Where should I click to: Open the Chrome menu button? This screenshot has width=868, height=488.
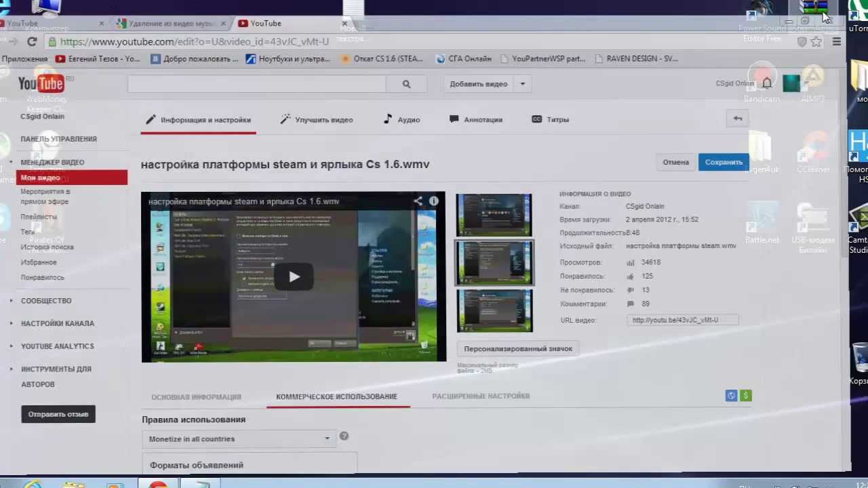[x=837, y=42]
